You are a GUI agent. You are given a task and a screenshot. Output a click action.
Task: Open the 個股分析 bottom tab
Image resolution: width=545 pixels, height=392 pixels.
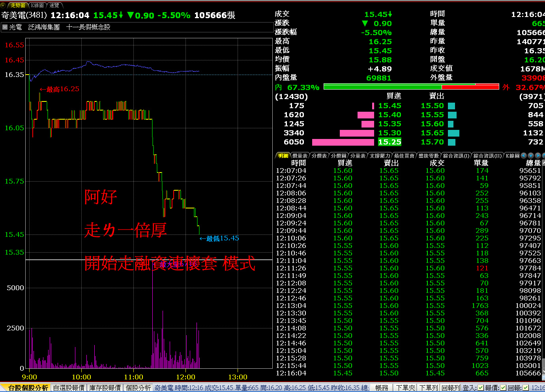coord(138,388)
